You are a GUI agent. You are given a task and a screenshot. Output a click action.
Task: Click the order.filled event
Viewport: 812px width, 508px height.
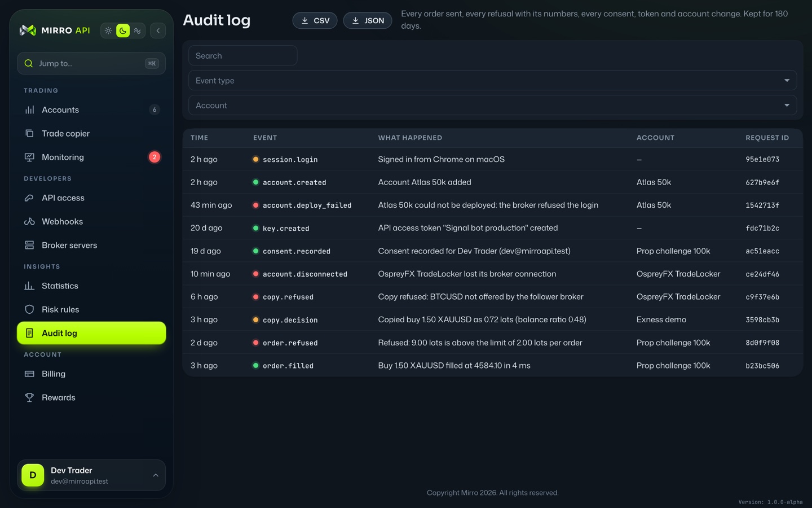tap(288, 366)
